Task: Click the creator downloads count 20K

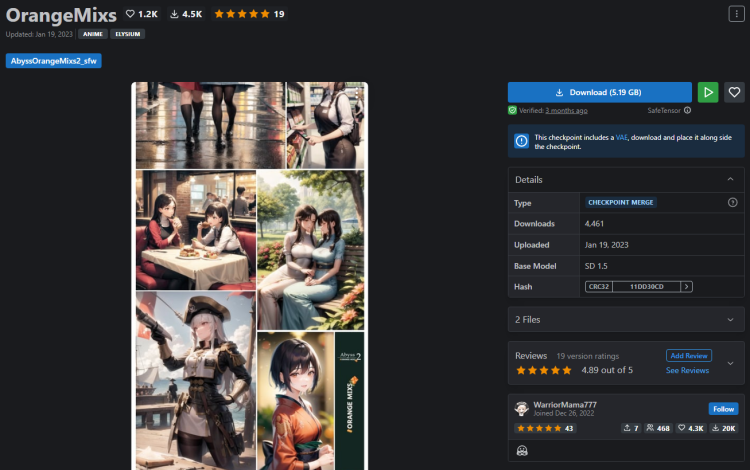Action: point(724,428)
